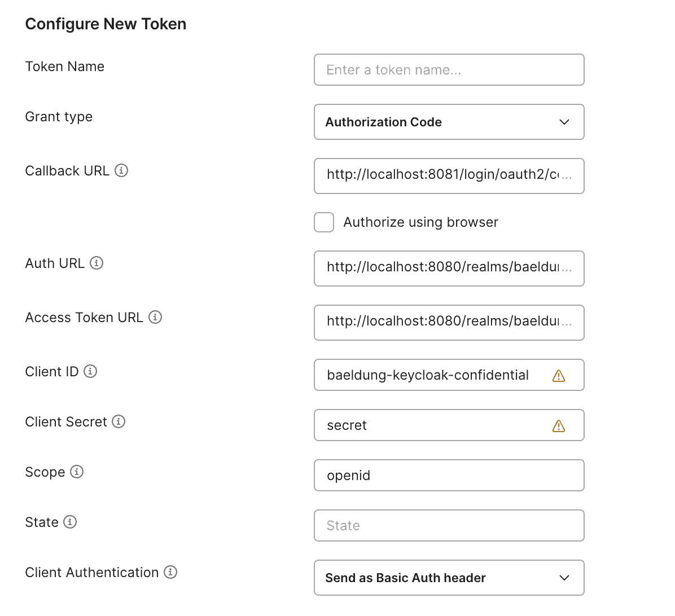
Task: Select the Access Token URL field
Action: [x=449, y=323]
